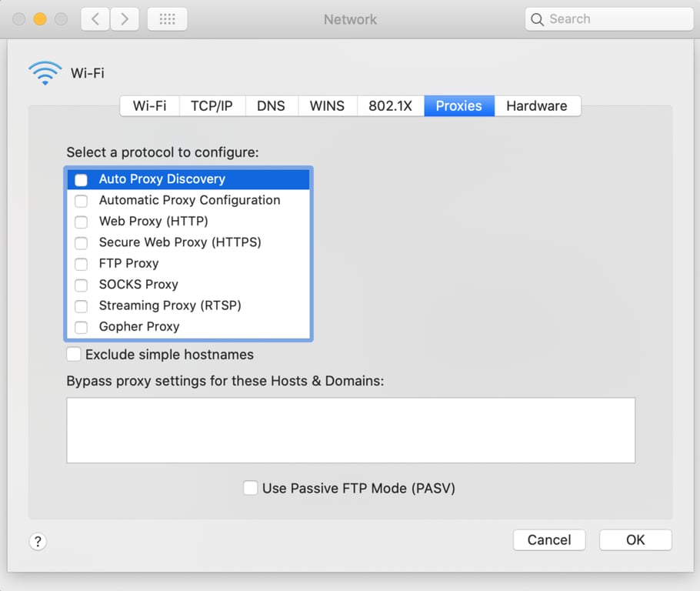Viewport: 700px width, 591px height.
Task: Open Show All preferences grid icon
Action: (x=167, y=18)
